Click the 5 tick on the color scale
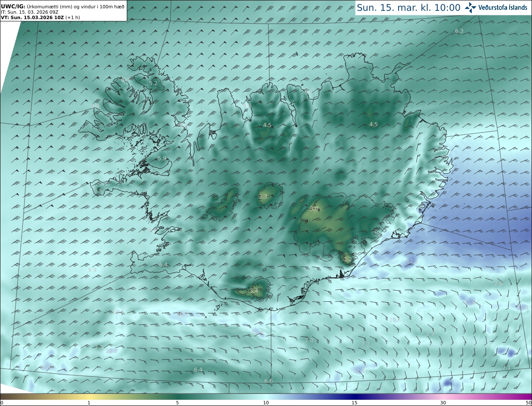The width and height of the screenshot is (532, 406). click(x=177, y=403)
